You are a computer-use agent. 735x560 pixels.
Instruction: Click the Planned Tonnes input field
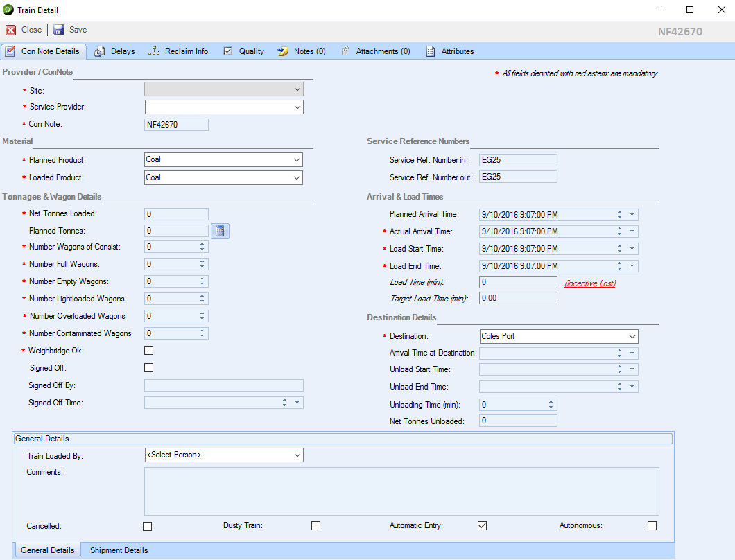click(x=176, y=231)
